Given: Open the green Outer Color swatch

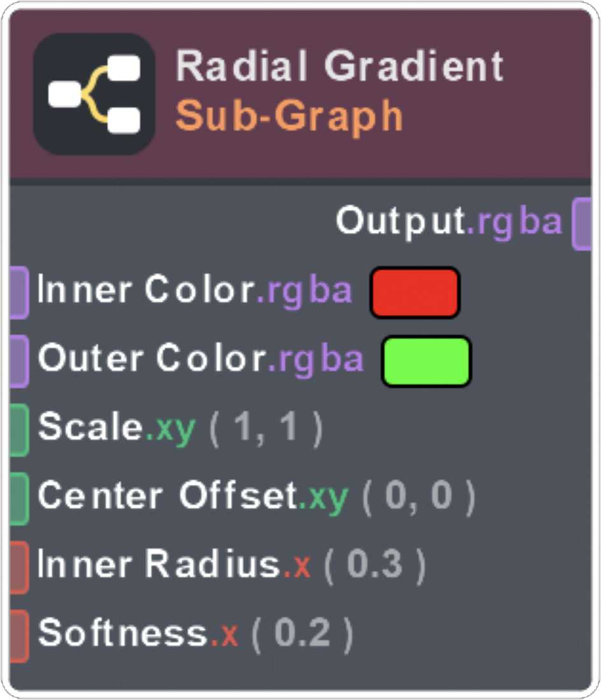Looking at the screenshot, I should click(x=427, y=361).
